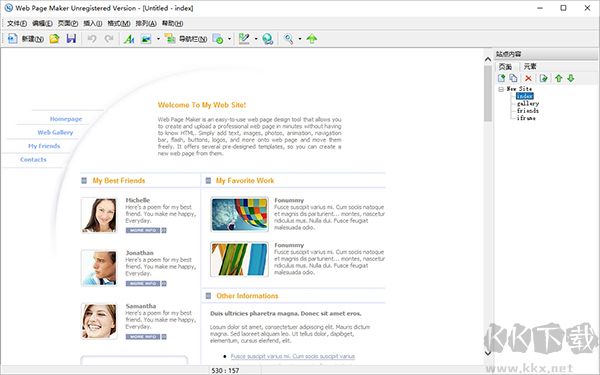Click the page icon with the green circle
This screenshot has width=600, height=375.
pos(218,39)
